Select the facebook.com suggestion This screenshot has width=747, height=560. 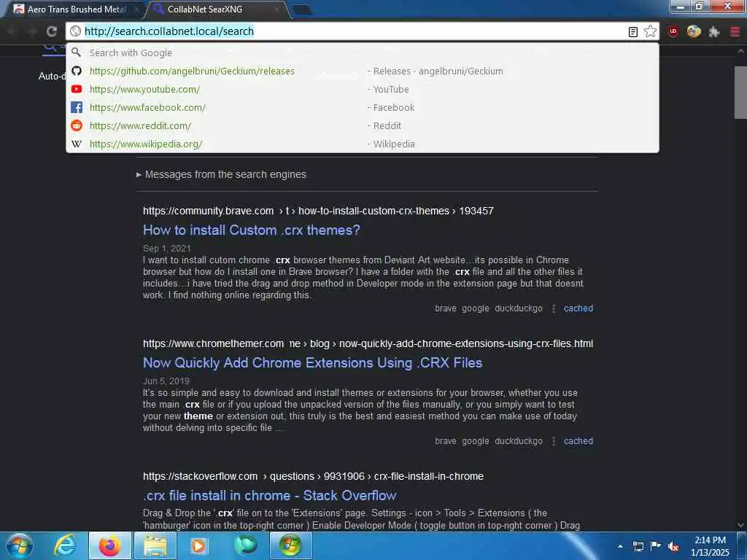[x=362, y=108]
